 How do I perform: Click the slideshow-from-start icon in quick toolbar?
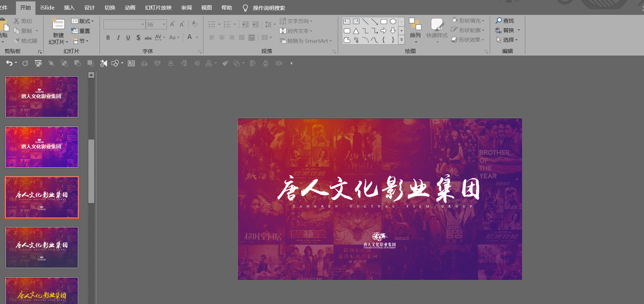(x=38, y=63)
